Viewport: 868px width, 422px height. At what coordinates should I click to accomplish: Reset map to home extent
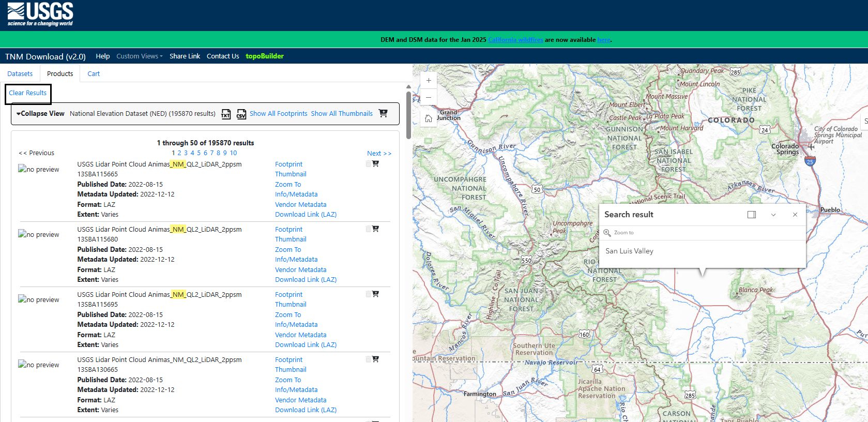pos(429,118)
